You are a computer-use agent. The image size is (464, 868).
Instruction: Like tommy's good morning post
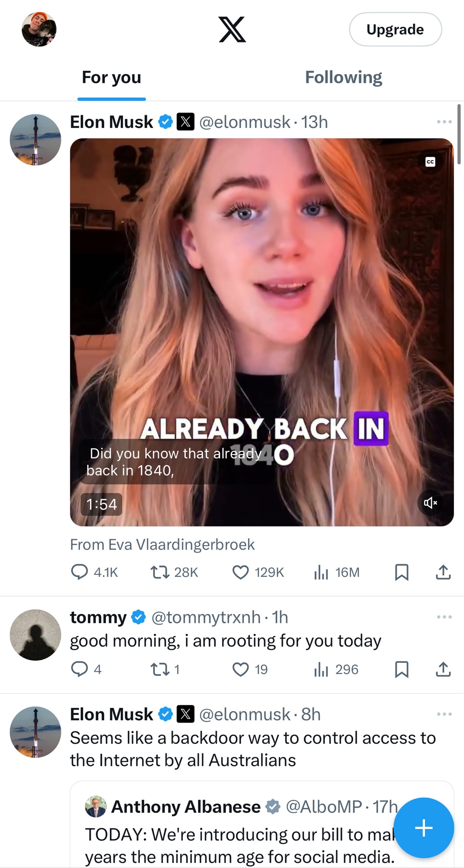coord(241,669)
